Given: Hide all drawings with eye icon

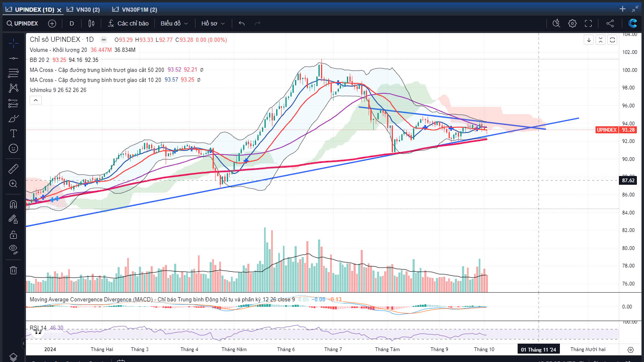Looking at the screenshot, I should click(x=13, y=250).
